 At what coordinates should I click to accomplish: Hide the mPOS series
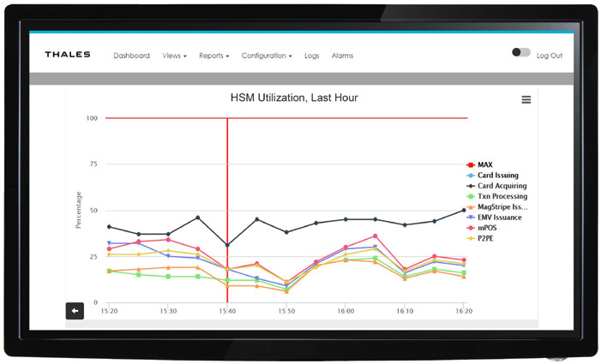click(x=481, y=228)
